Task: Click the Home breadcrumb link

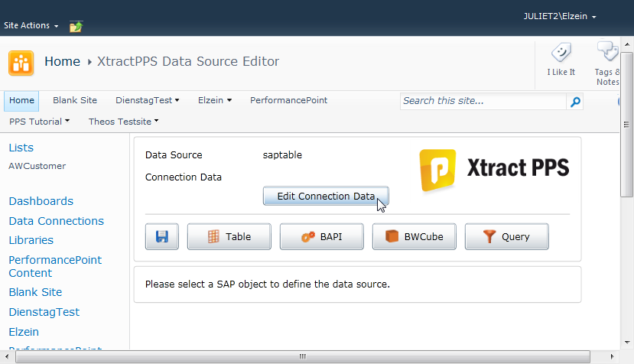Action: (x=62, y=61)
